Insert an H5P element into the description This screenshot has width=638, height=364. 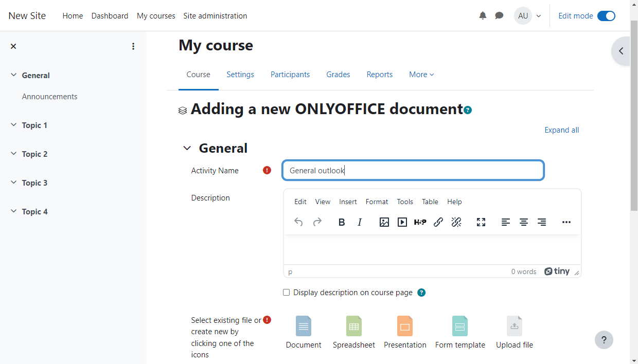pos(420,222)
